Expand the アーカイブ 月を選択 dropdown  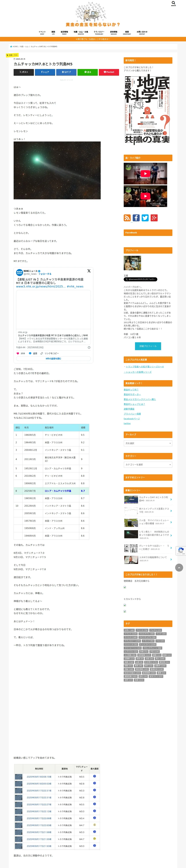tap(148, 443)
